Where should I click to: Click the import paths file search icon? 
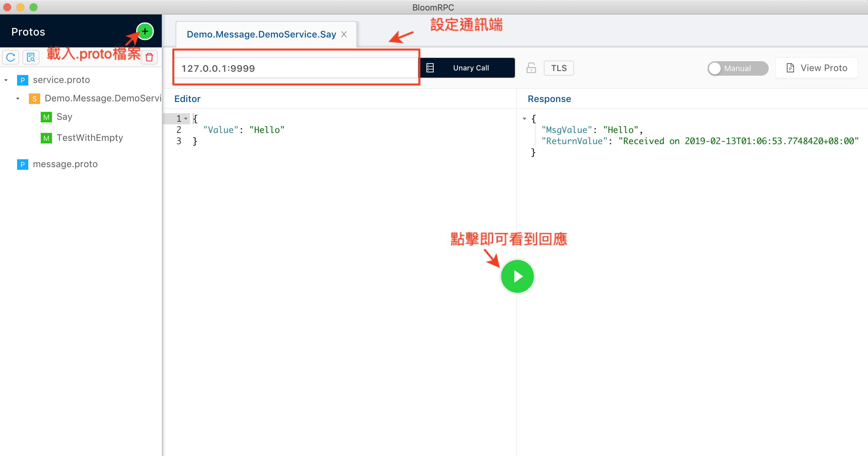[x=31, y=57]
